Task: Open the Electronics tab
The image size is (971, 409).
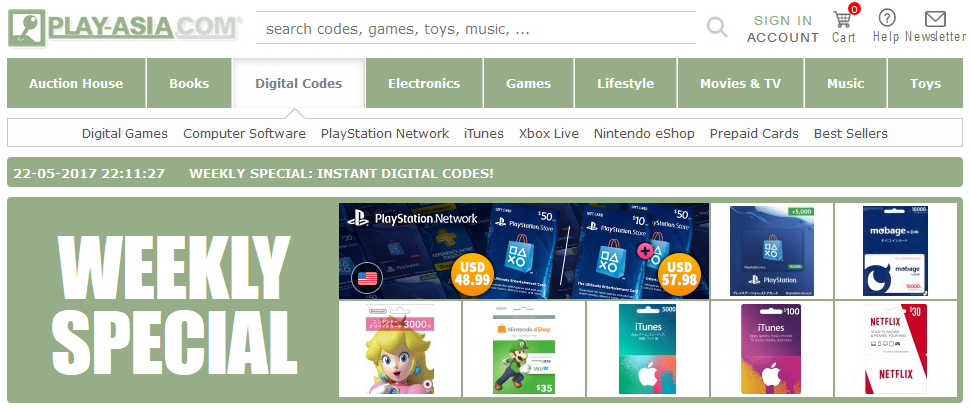Action: (424, 83)
